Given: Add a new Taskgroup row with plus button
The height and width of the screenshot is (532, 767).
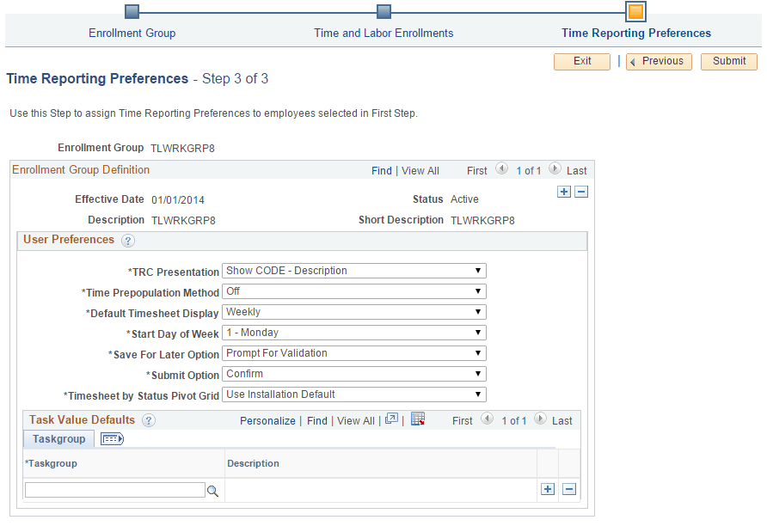Looking at the screenshot, I should pyautogui.click(x=548, y=488).
